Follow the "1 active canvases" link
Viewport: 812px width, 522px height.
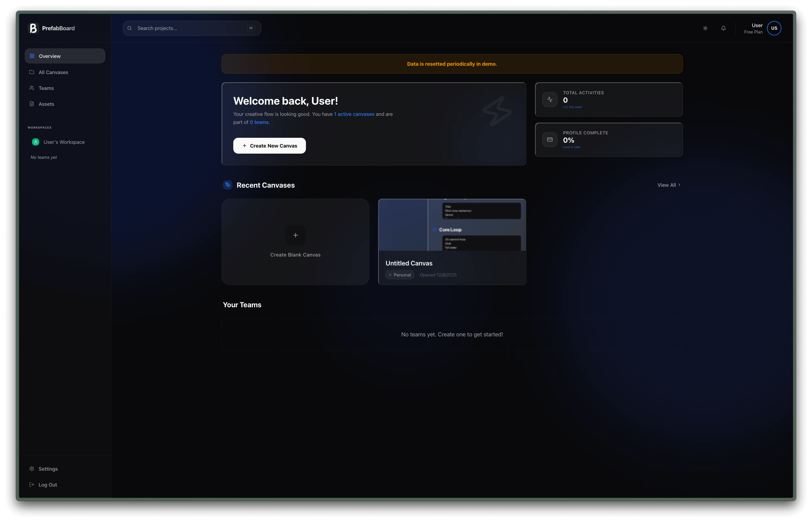[x=354, y=114]
